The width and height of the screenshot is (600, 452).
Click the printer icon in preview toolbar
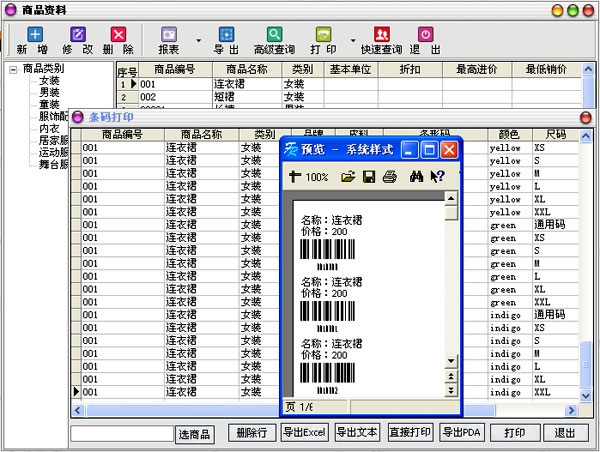point(390,177)
